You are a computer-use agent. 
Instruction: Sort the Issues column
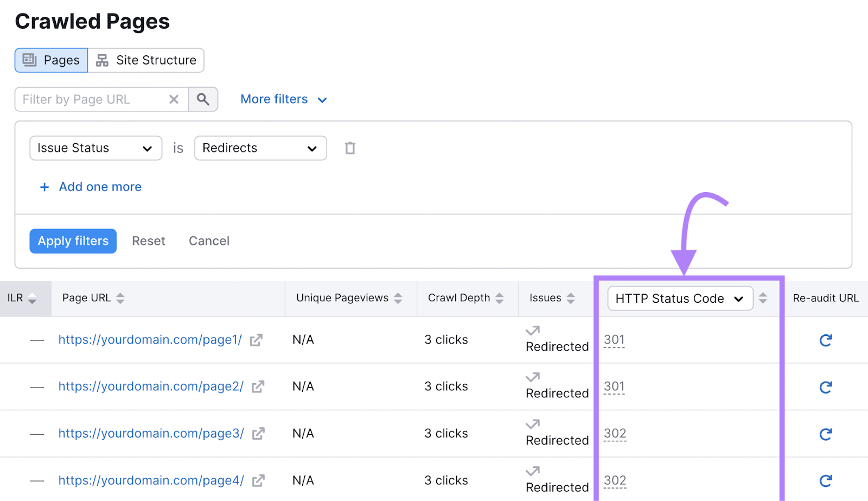point(570,298)
